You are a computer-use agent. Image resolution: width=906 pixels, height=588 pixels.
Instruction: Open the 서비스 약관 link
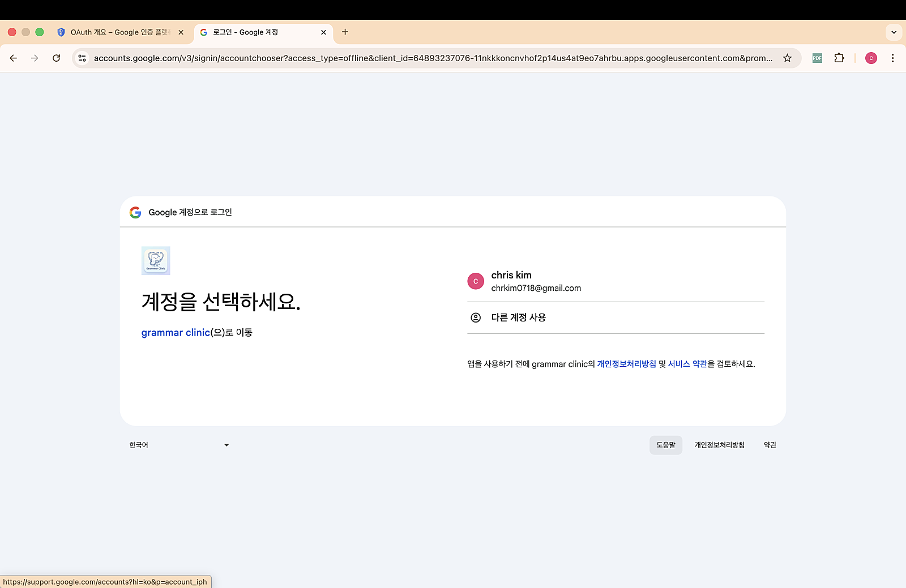pos(687,364)
